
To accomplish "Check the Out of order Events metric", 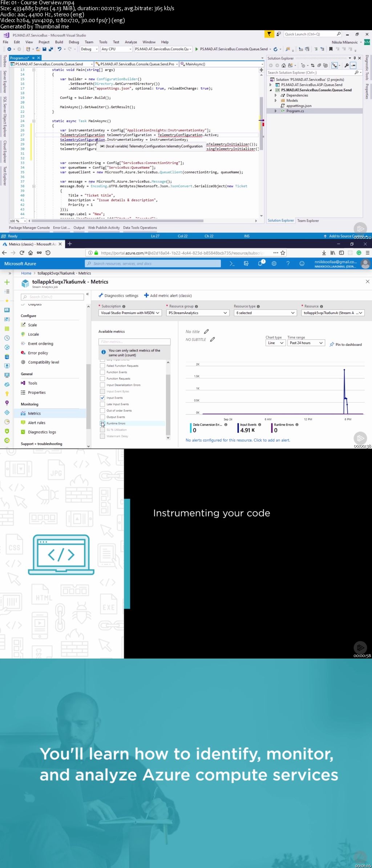I will click(102, 411).
